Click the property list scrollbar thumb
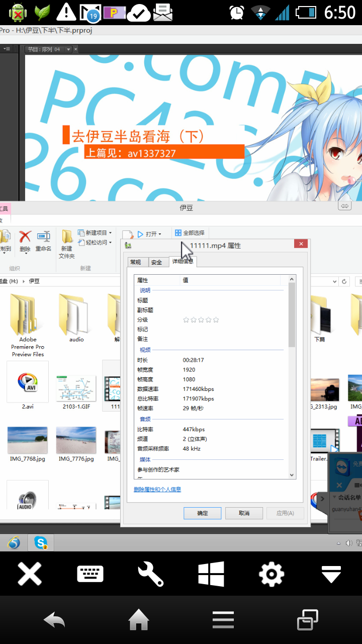The width and height of the screenshot is (362, 644). pos(292,315)
